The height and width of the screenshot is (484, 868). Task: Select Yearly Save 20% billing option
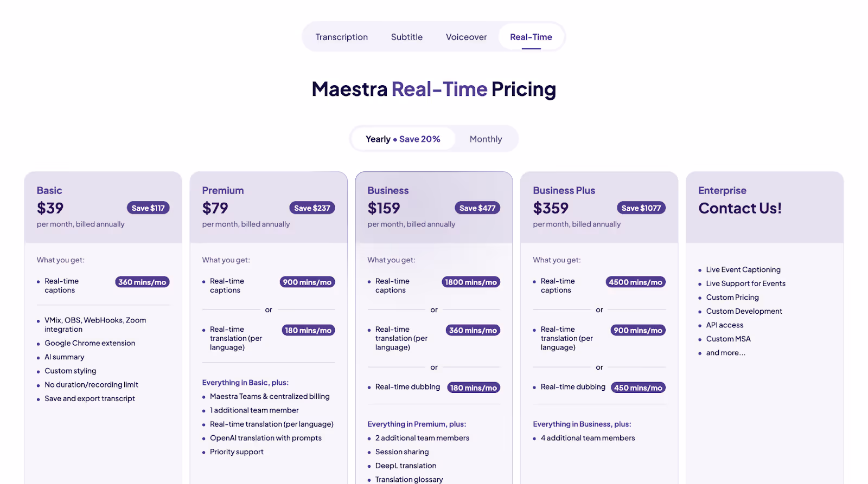(x=403, y=139)
